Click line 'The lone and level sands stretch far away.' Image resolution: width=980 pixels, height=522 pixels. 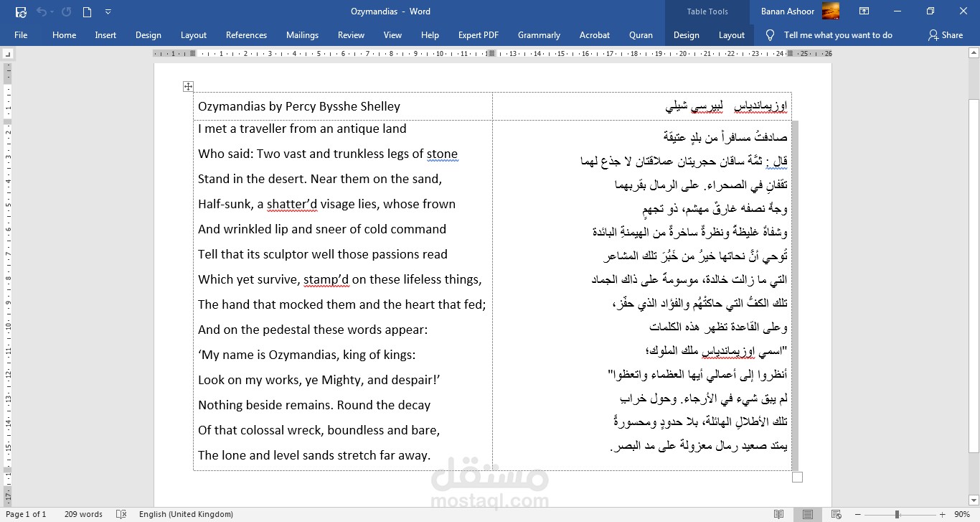pos(314,455)
